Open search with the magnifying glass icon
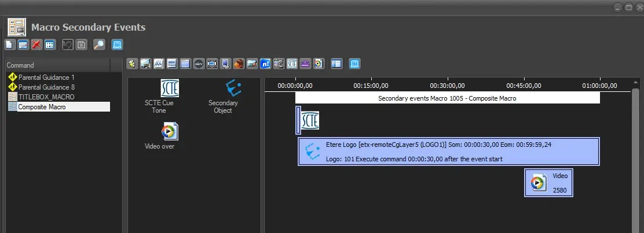This screenshot has width=644, height=233. (x=99, y=45)
